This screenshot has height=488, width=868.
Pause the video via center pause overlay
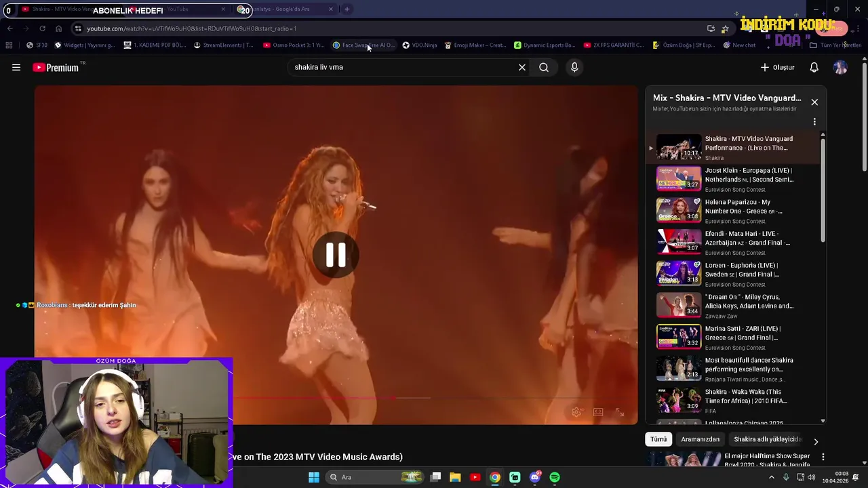pos(336,255)
